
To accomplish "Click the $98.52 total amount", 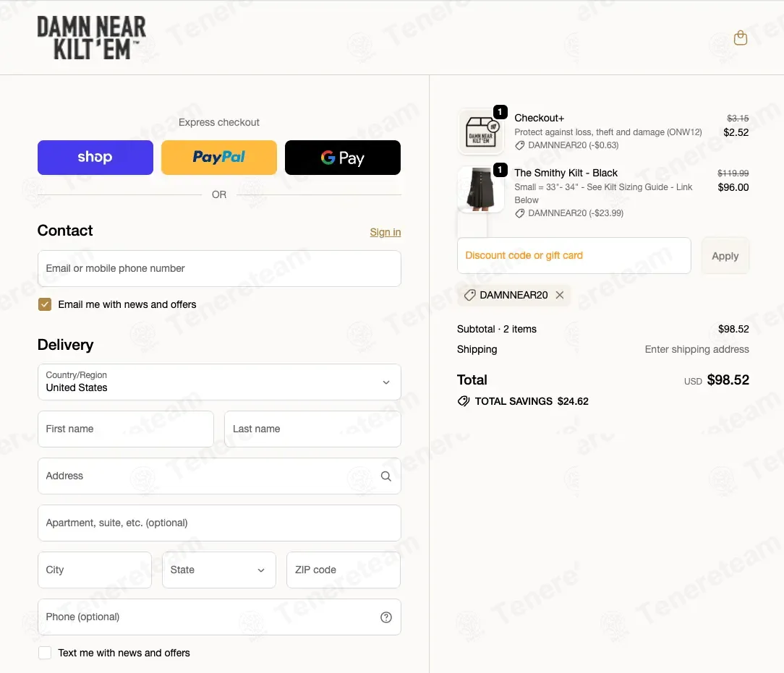I will pos(728,380).
